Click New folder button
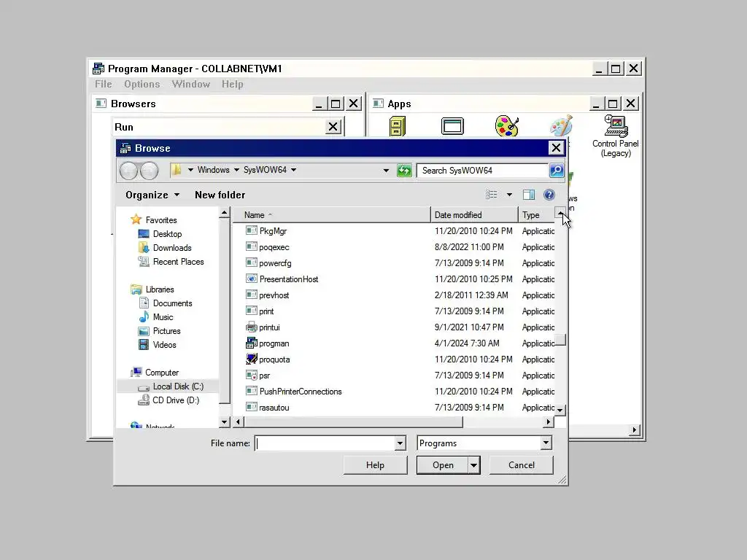747x560 pixels. (220, 195)
